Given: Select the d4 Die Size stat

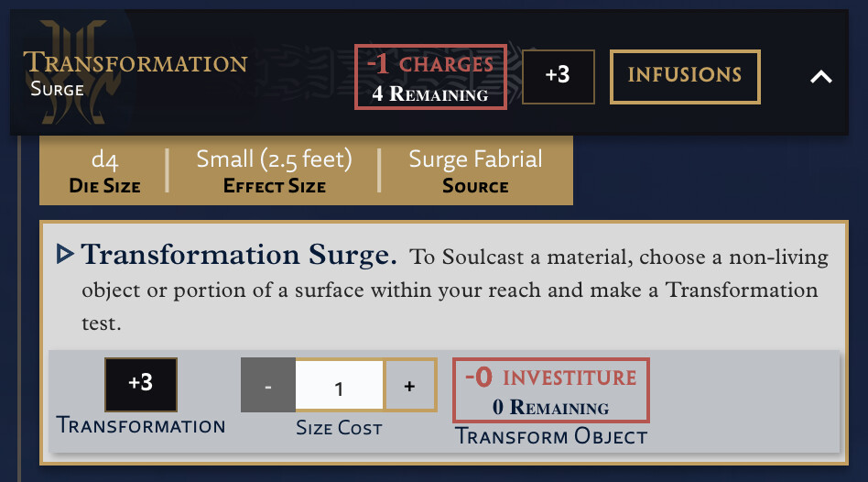Looking at the screenshot, I should (104, 171).
